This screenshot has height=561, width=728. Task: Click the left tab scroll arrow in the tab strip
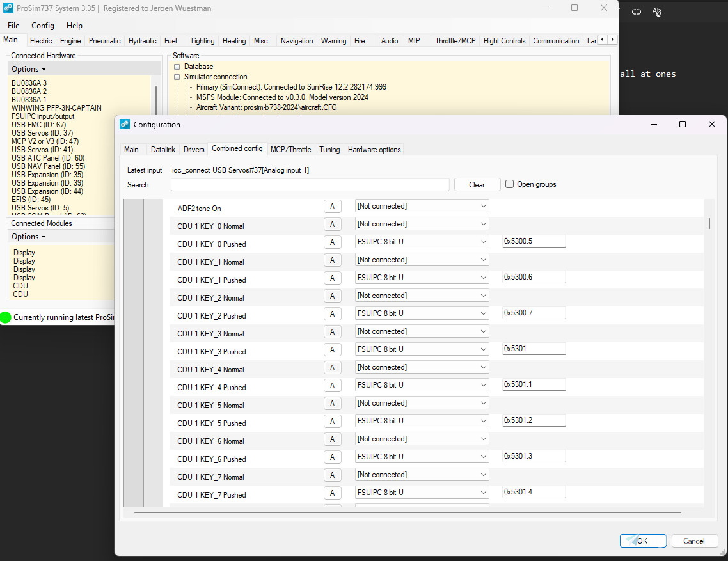[x=602, y=38]
